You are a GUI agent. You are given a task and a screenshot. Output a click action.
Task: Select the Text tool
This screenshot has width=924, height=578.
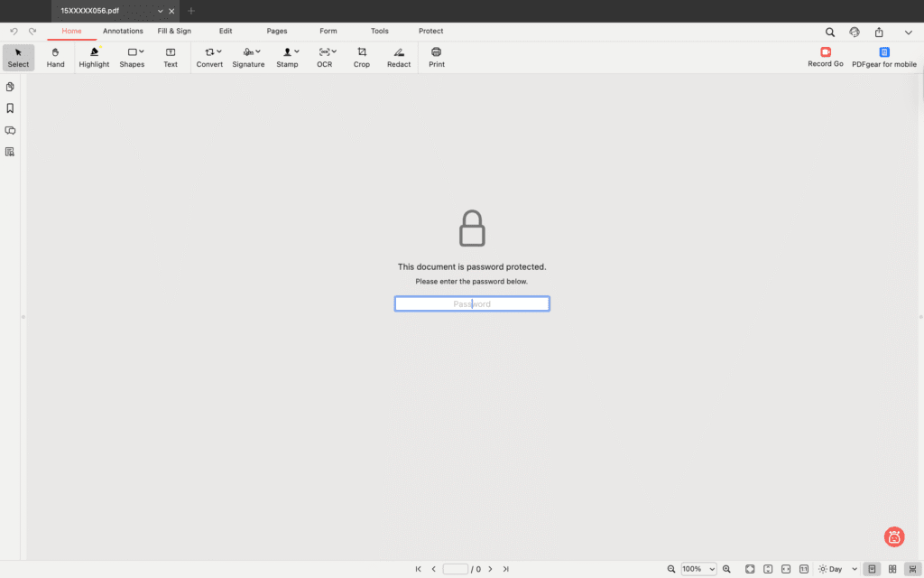click(x=170, y=56)
